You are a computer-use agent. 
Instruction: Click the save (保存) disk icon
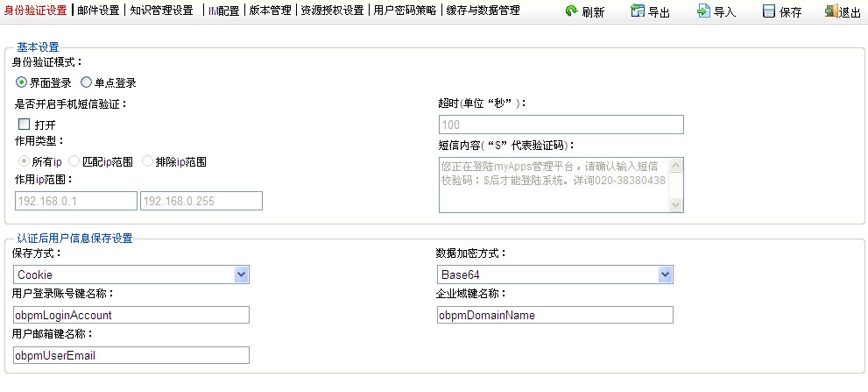click(x=768, y=11)
